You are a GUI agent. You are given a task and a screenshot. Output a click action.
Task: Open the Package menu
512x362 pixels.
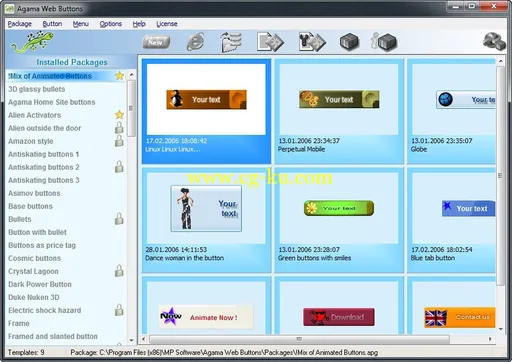20,24
